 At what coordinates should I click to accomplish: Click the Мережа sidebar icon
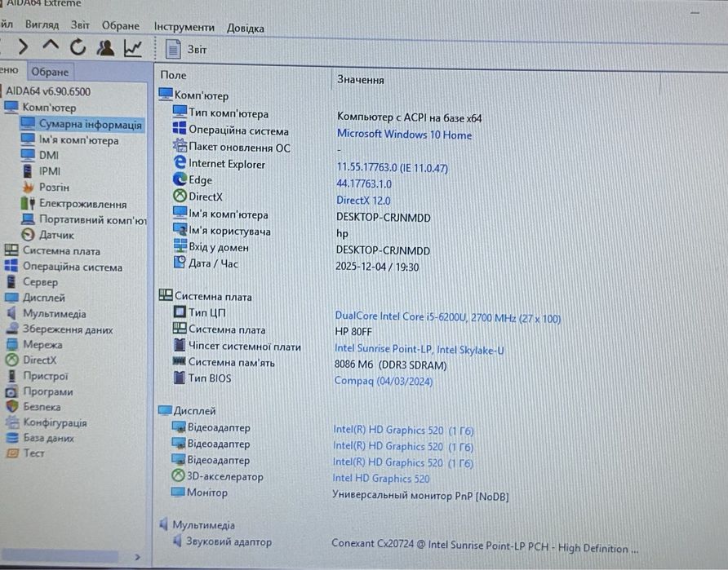coord(11,344)
